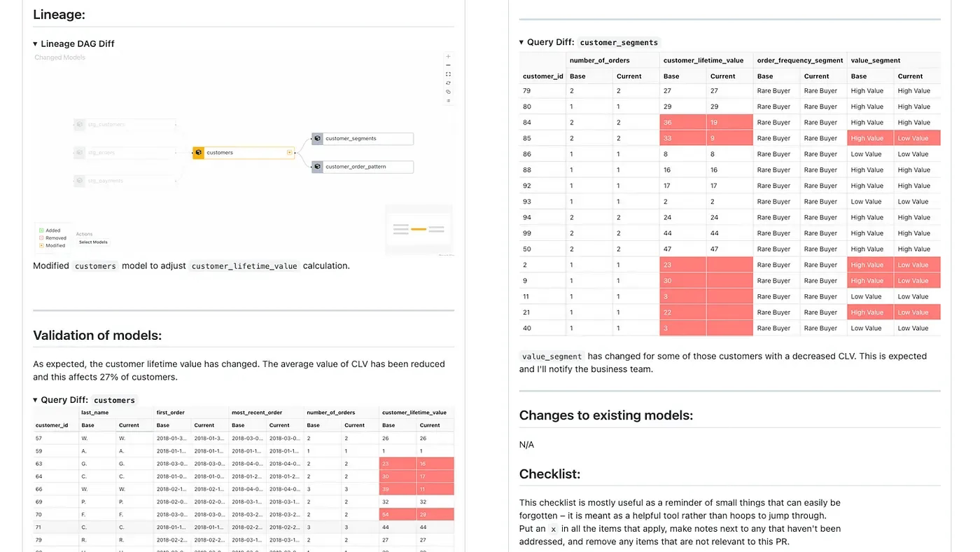
Task: Click the cube icon on the stg_orders node
Action: (78, 152)
